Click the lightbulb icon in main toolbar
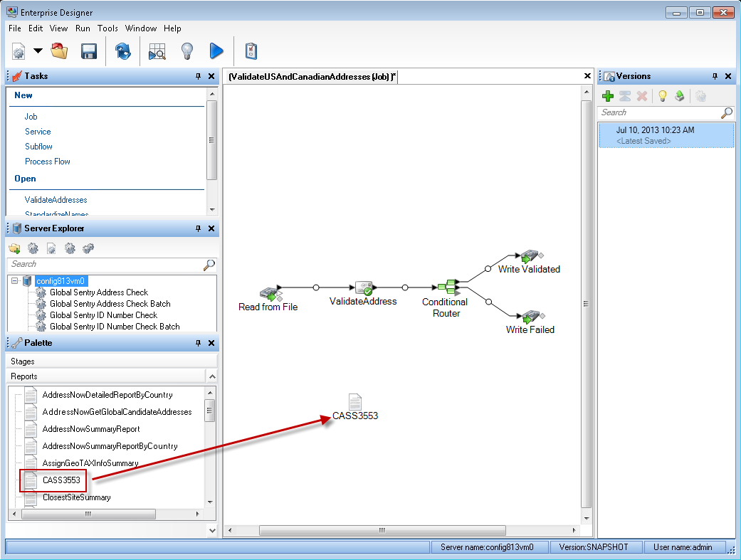 coord(186,51)
